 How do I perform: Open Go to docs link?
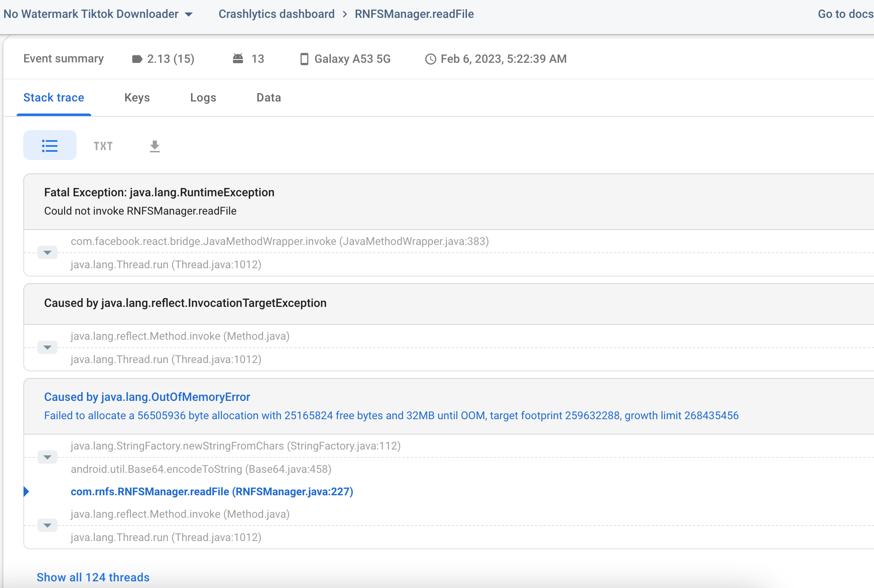845,14
